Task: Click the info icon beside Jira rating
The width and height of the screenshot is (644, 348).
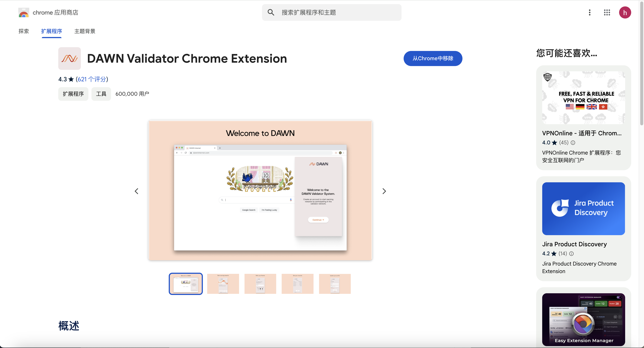Action: pos(571,254)
